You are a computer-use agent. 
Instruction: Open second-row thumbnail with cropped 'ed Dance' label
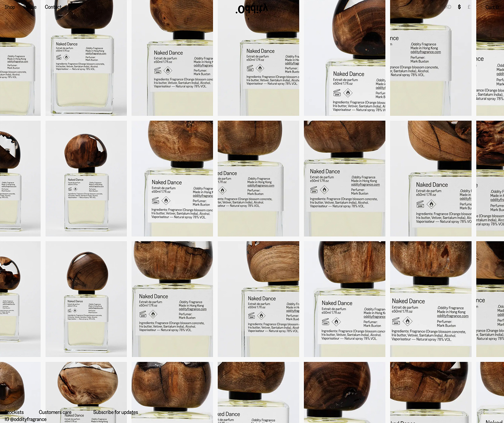pyautogui.click(x=258, y=179)
